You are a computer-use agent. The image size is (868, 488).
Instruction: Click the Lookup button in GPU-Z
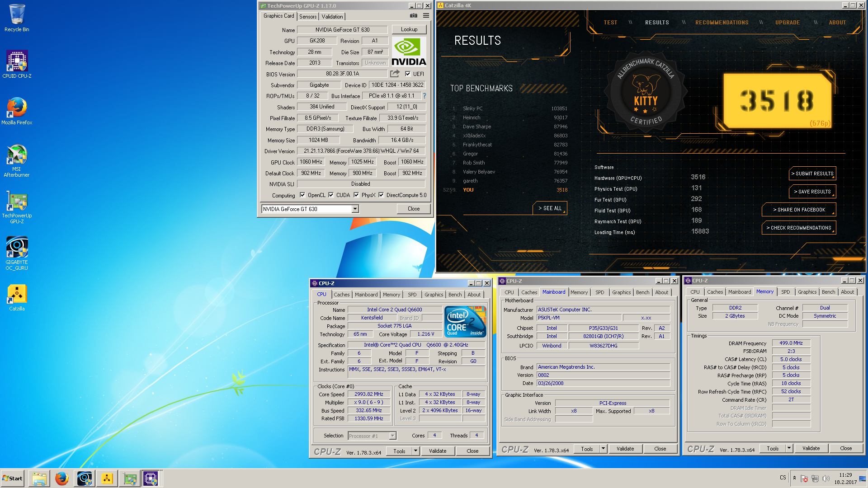[x=409, y=29]
